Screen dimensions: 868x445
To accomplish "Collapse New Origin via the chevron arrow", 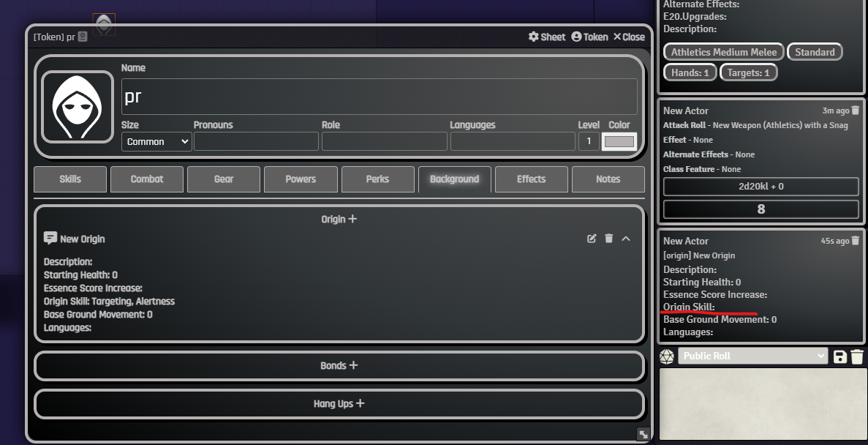I will pyautogui.click(x=627, y=238).
